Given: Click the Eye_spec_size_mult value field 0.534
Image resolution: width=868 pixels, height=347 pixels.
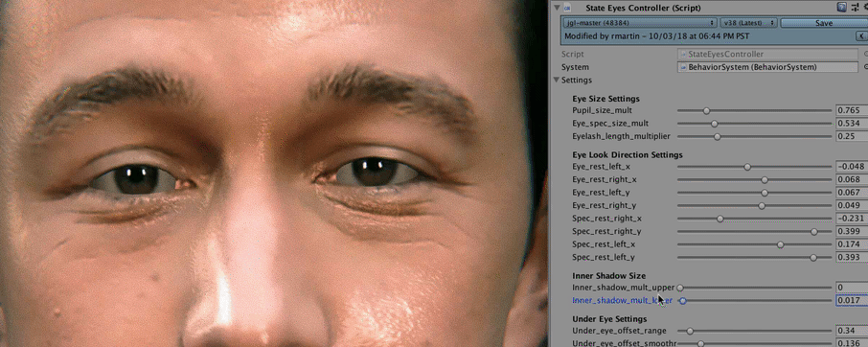Looking at the screenshot, I should click(852, 124).
